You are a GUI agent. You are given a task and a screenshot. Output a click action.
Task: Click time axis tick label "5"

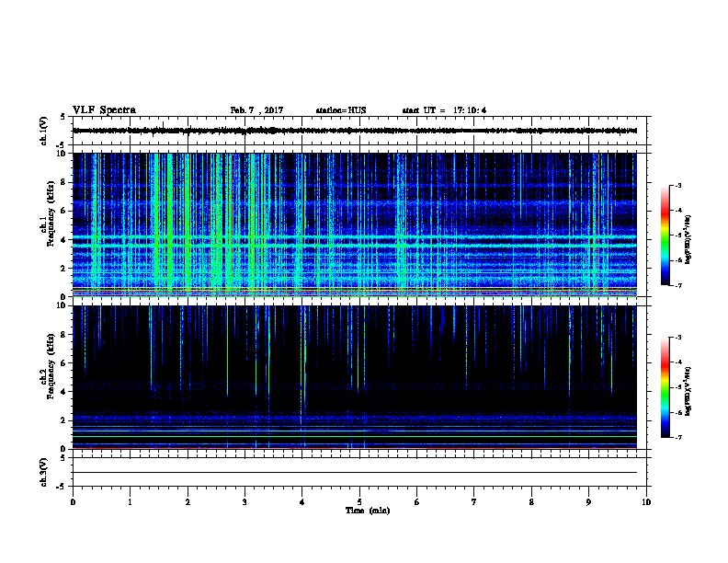tap(359, 502)
